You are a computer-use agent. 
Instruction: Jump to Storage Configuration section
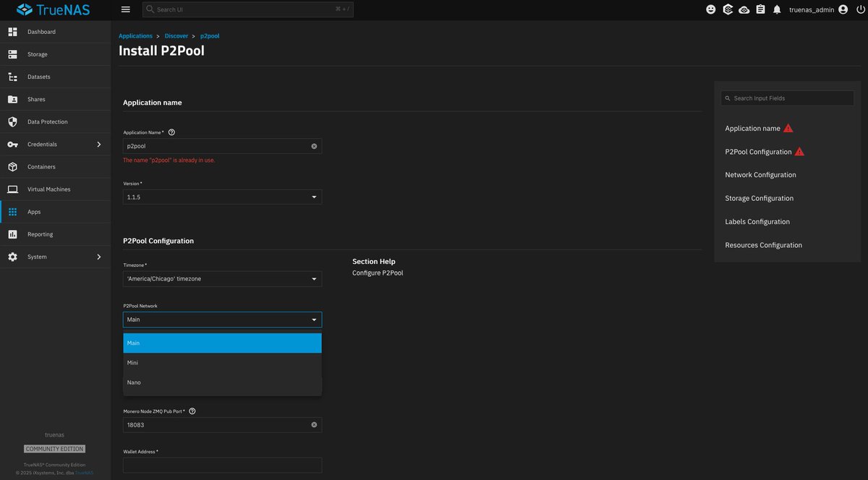click(x=759, y=198)
